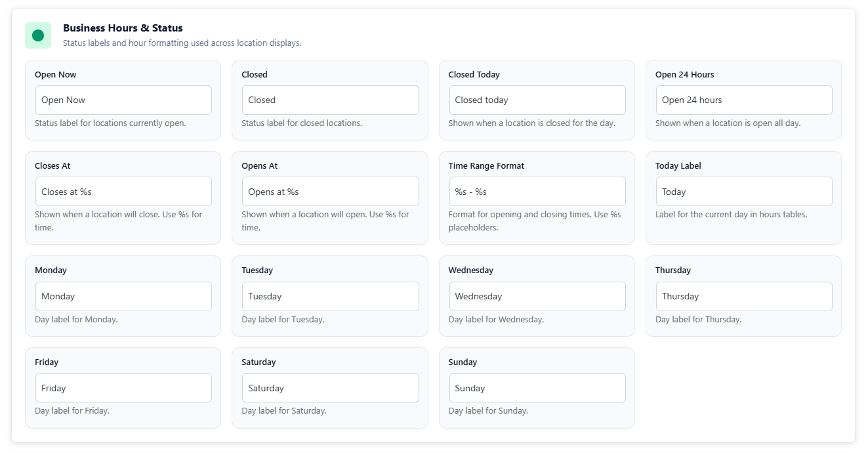The width and height of the screenshot is (868, 453).
Task: Click 'Format for opening and closing times' description
Action: coord(535,221)
